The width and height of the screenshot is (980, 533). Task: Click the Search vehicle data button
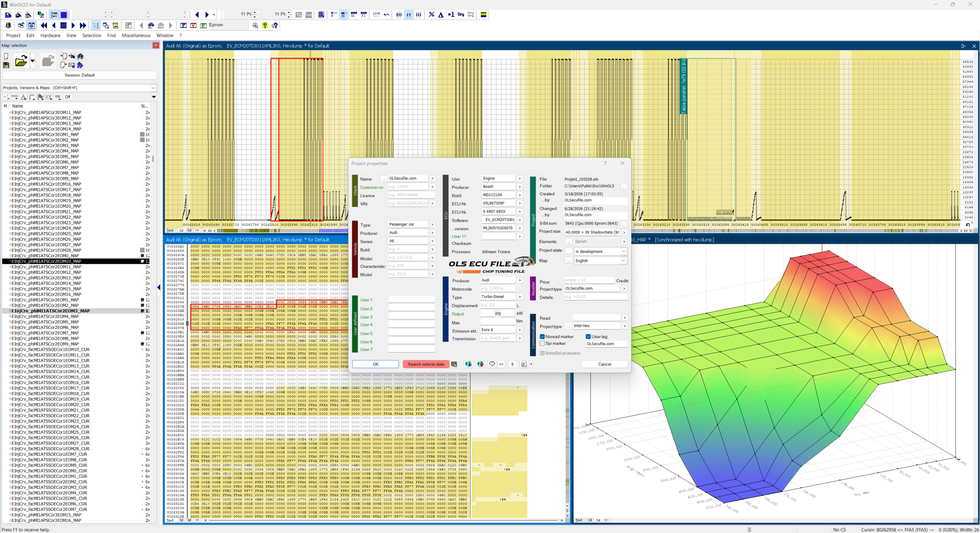[x=426, y=364]
